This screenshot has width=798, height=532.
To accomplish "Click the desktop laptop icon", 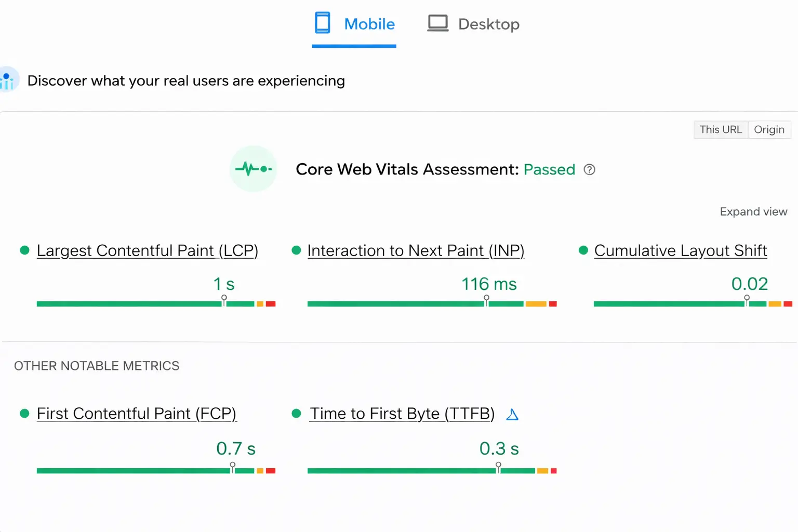I will coord(437,23).
